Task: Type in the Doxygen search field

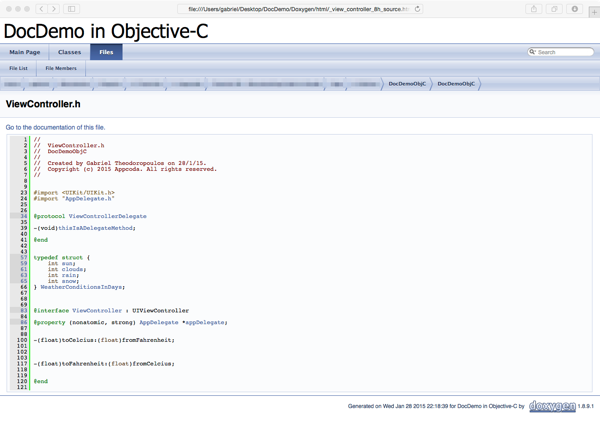Action: tap(565, 52)
